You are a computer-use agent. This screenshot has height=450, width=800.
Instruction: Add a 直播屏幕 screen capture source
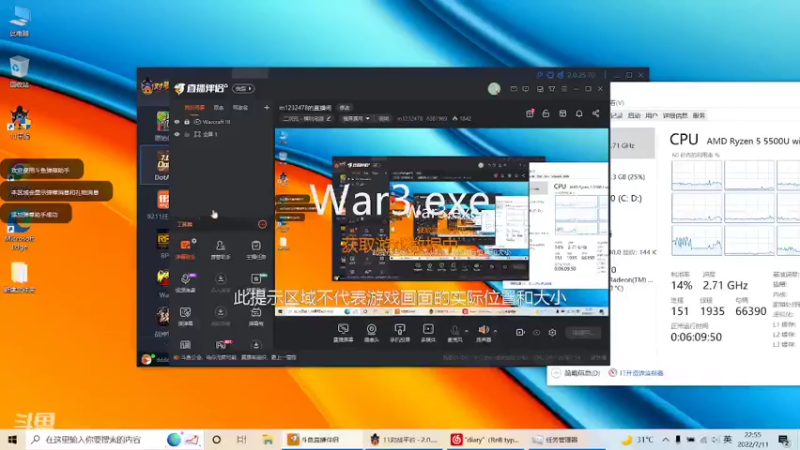(x=343, y=333)
